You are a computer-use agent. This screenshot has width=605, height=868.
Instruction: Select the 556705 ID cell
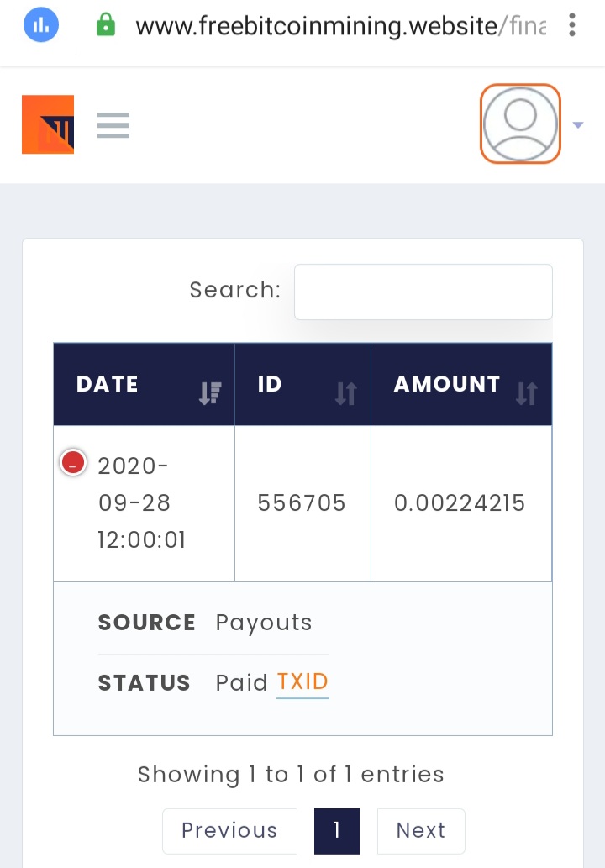[302, 503]
